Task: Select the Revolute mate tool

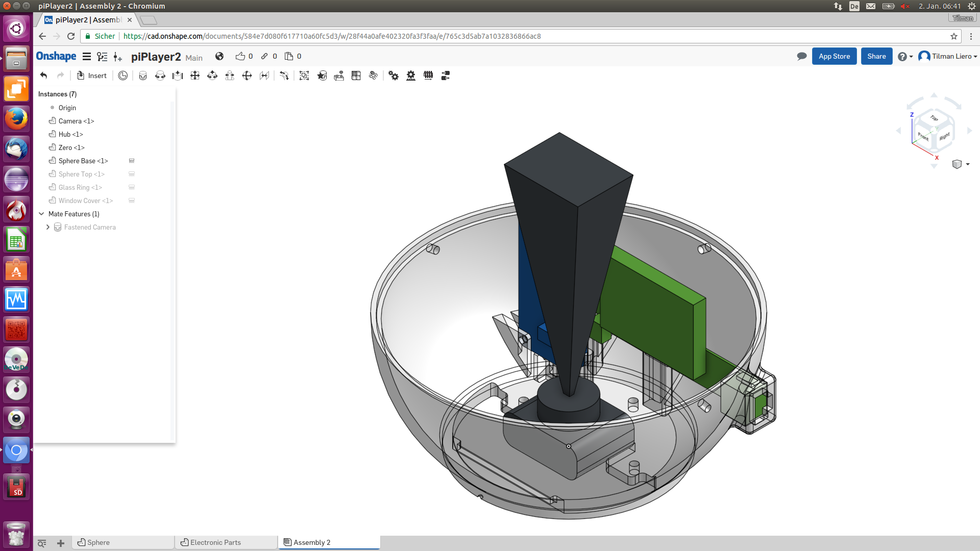Action: 160,76
